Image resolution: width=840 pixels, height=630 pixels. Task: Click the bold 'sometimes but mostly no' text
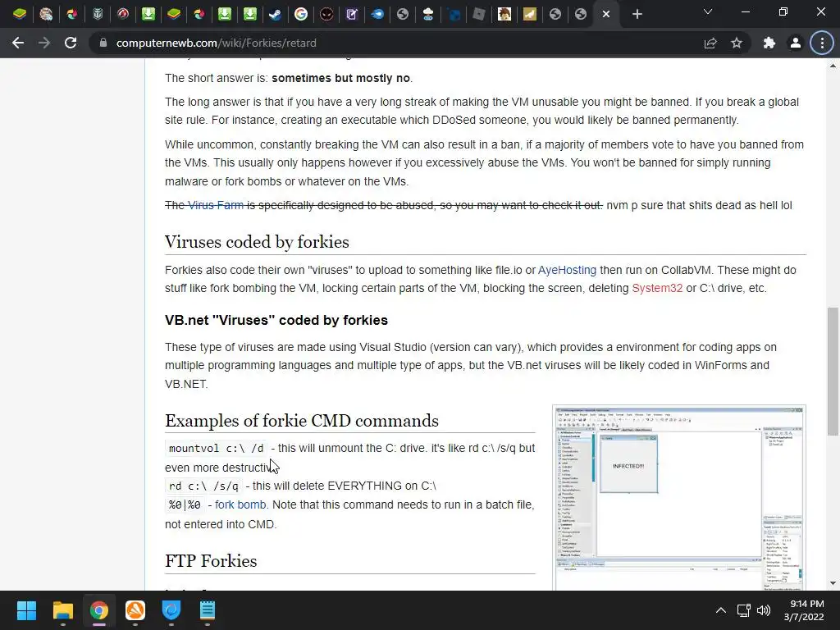340,78
